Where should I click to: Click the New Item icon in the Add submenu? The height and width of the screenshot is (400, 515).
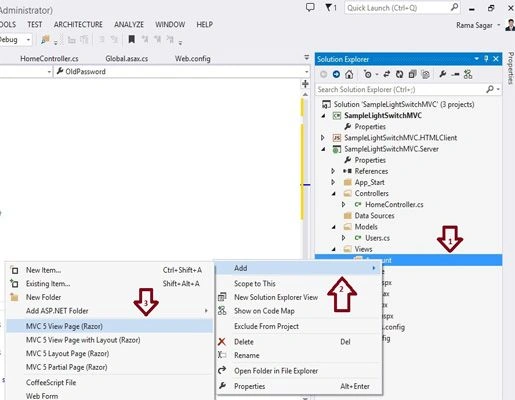(15, 270)
